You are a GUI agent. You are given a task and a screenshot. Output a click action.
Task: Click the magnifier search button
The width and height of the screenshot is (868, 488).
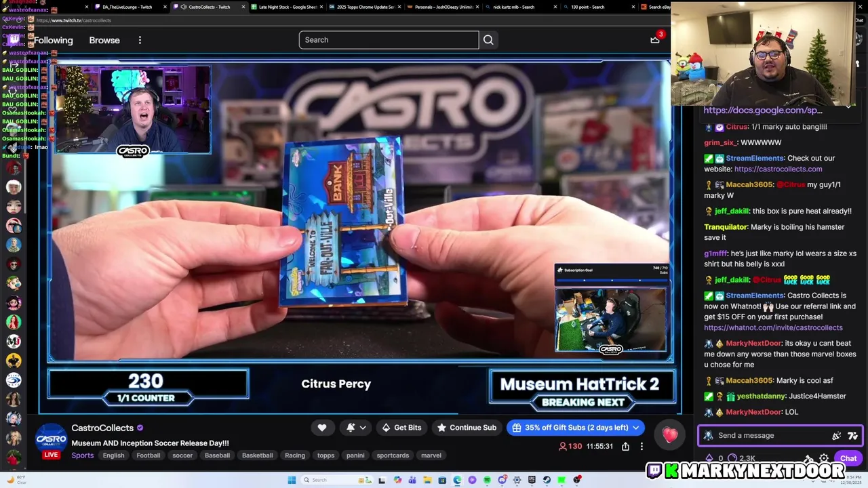[488, 40]
